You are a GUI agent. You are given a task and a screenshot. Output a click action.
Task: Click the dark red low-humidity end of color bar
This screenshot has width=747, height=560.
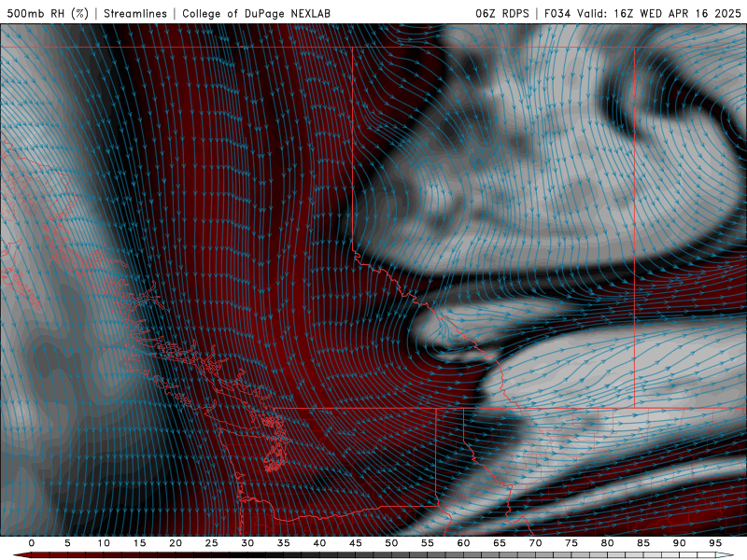(21, 555)
